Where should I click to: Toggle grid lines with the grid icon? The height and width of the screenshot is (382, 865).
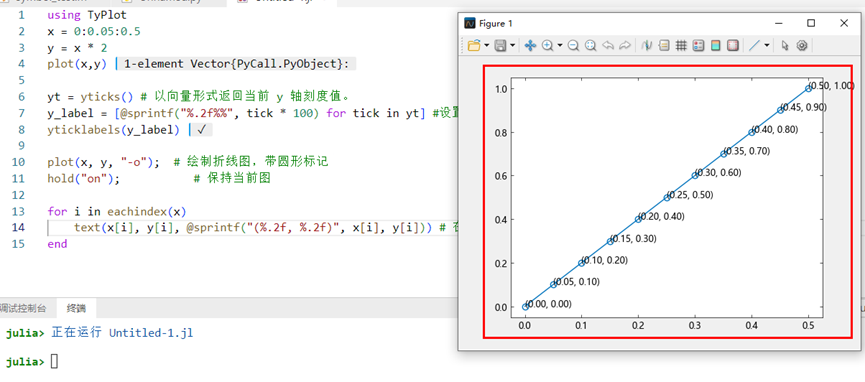click(x=681, y=45)
